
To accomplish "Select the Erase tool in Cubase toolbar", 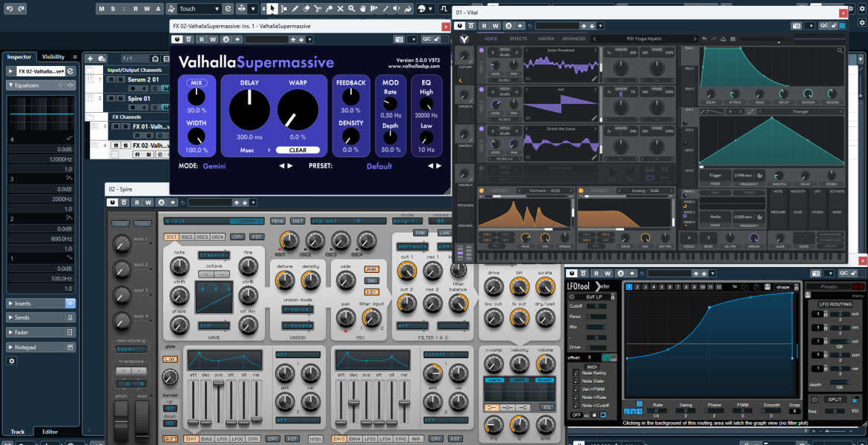I will tap(306, 9).
